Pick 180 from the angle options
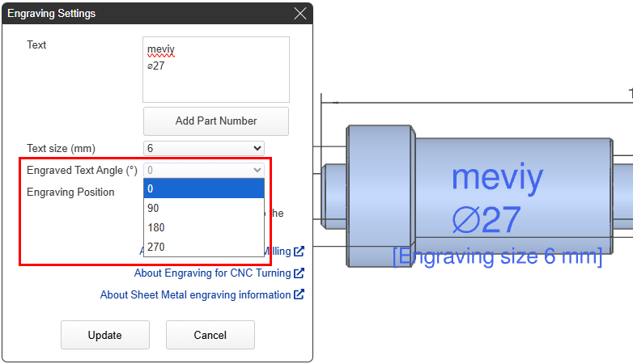Screen dimensions: 633x364 point(204,227)
